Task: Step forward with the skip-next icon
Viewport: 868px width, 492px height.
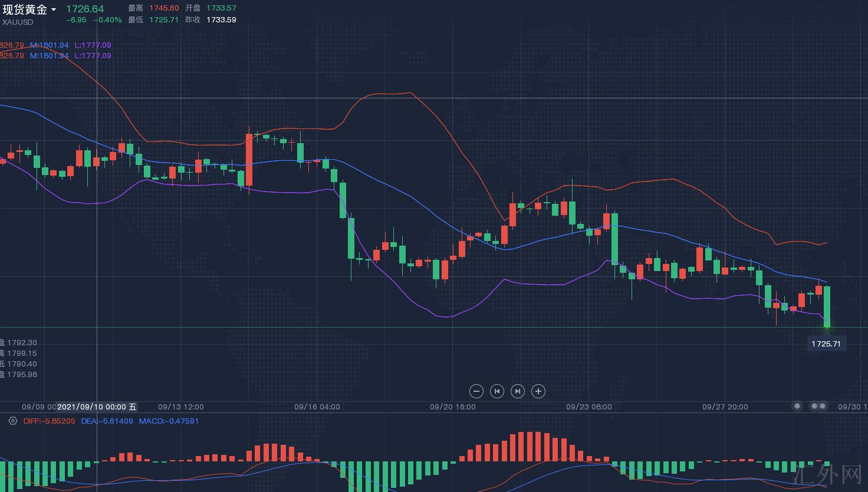Action: click(x=518, y=391)
